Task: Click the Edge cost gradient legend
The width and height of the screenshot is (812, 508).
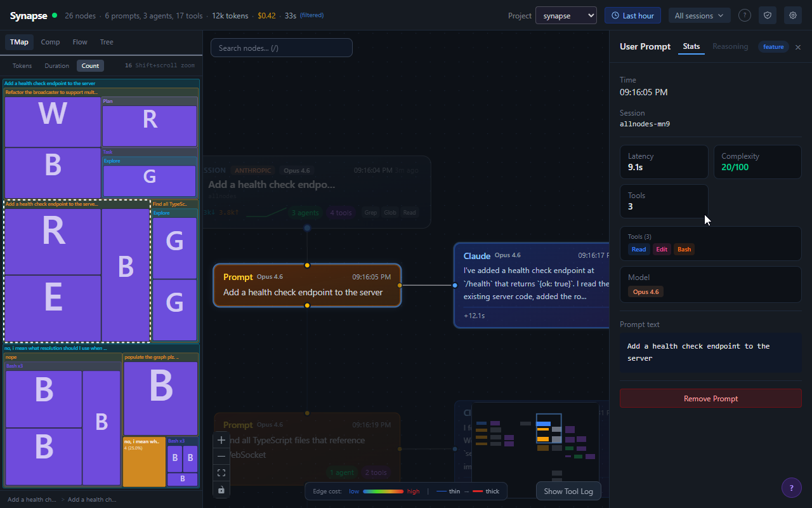Action: [383, 491]
